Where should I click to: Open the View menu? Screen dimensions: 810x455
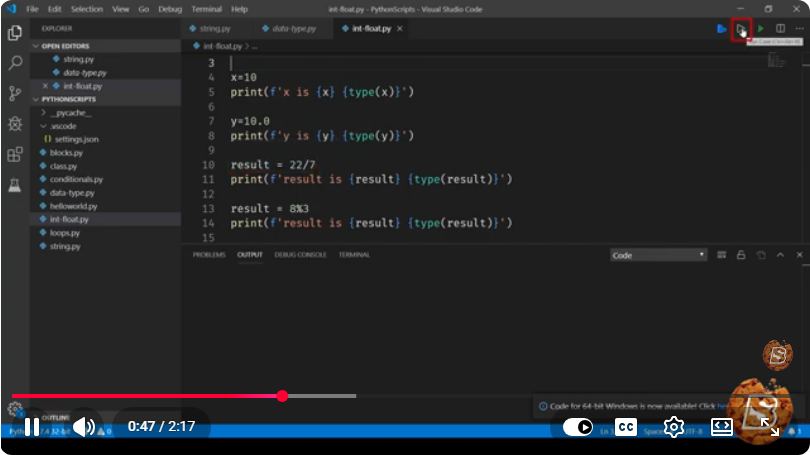[x=120, y=9]
